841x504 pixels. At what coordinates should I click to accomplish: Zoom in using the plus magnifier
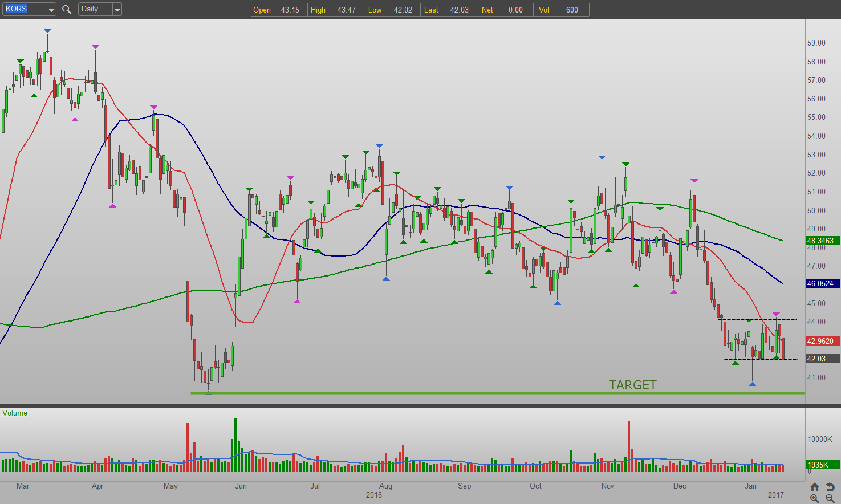[814, 498]
